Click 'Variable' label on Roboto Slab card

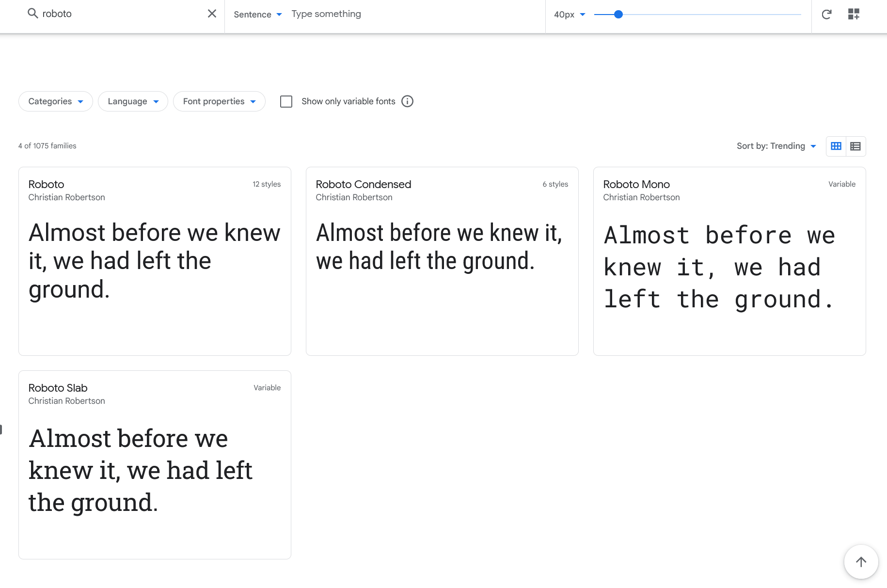coord(267,388)
